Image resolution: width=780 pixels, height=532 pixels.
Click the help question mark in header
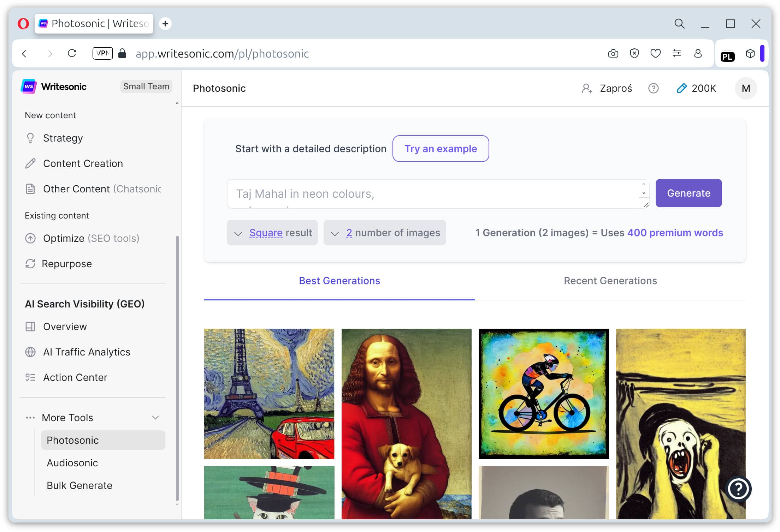click(653, 88)
